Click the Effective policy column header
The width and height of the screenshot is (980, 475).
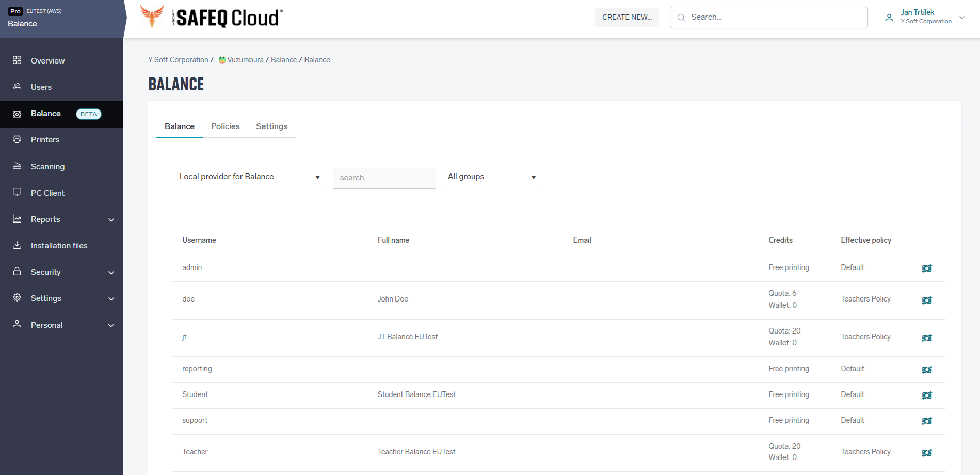click(866, 240)
